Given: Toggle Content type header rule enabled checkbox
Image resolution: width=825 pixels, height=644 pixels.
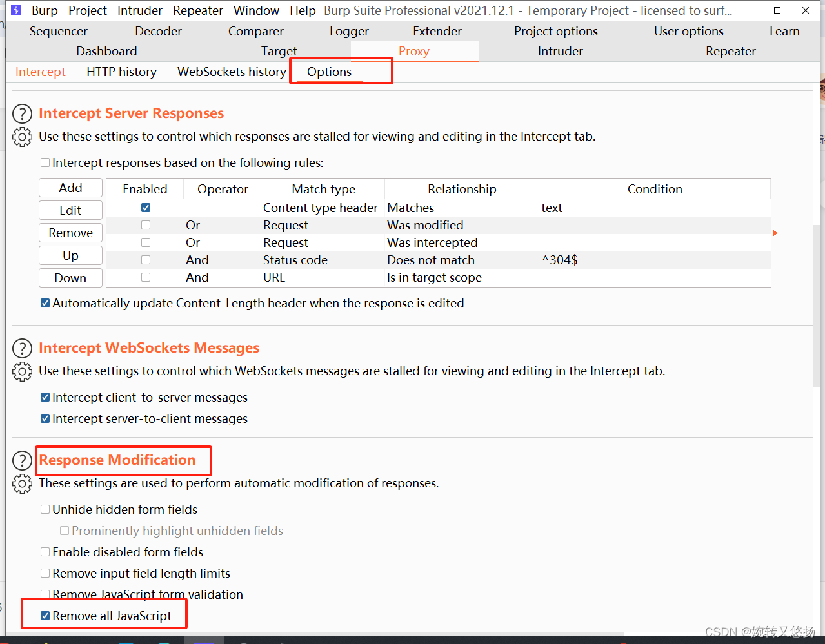Looking at the screenshot, I should click(x=146, y=208).
